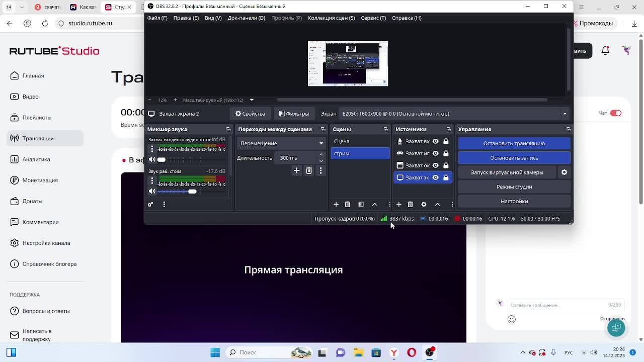Toggle visibility of screen capture source
644x362 pixels.
[435, 177]
